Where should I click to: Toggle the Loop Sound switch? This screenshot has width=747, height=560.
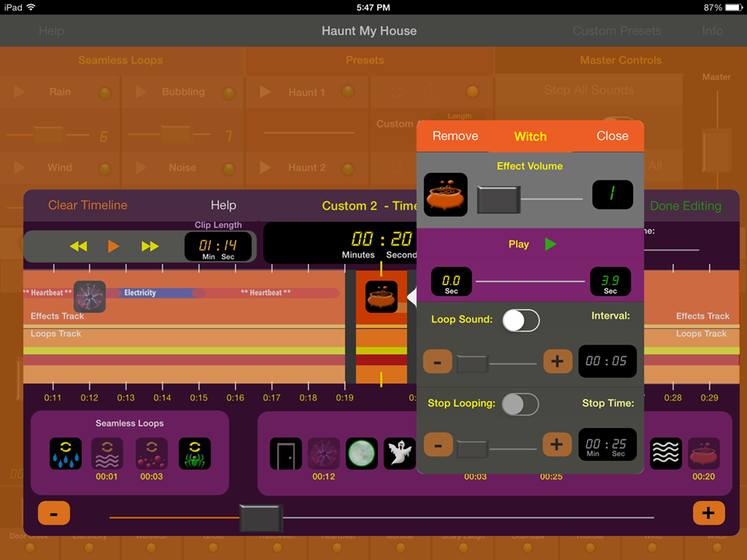[x=521, y=320]
